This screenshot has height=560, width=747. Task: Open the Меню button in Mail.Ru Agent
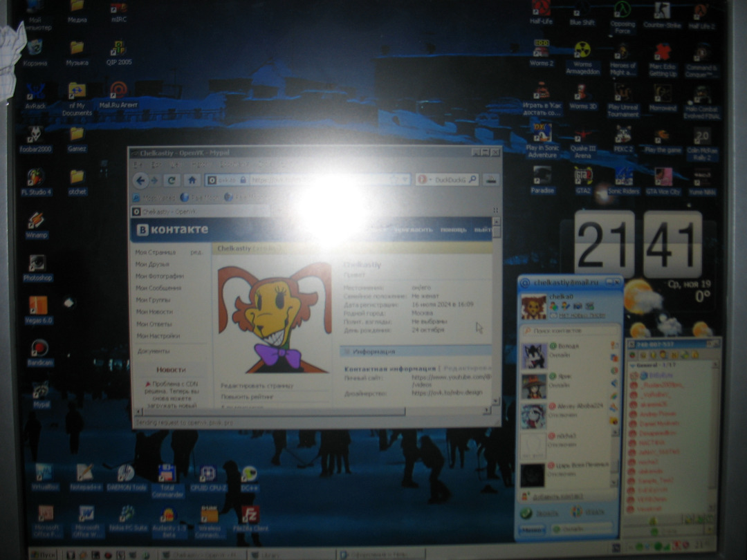click(532, 529)
